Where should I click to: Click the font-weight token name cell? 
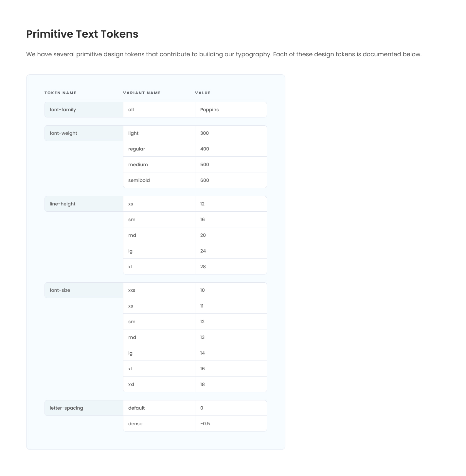click(84, 133)
